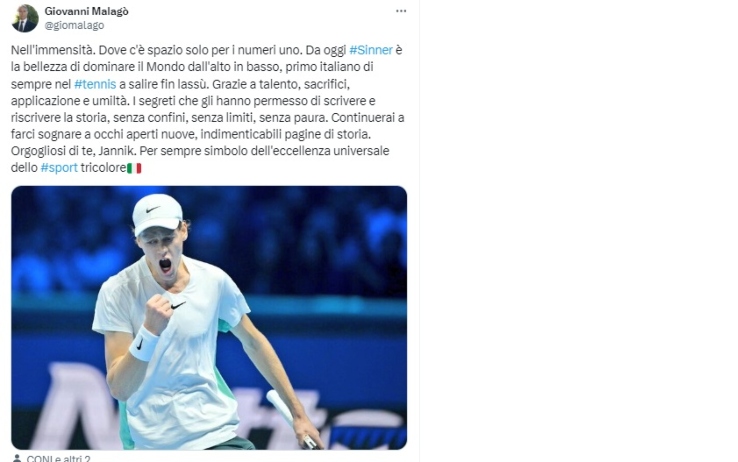Screen dimensions: 738x462
Task: Click the tweet text starting "Nell'immensità"
Action: 208,109
